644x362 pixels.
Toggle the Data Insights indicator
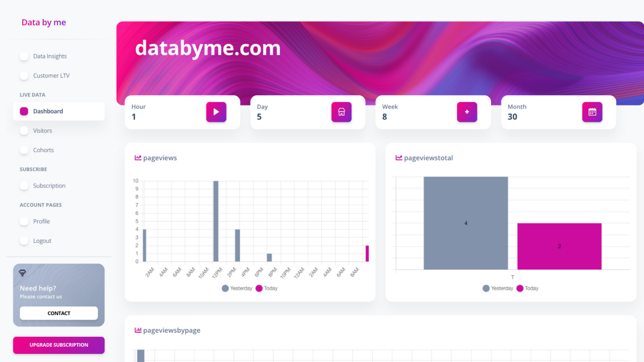pos(24,56)
